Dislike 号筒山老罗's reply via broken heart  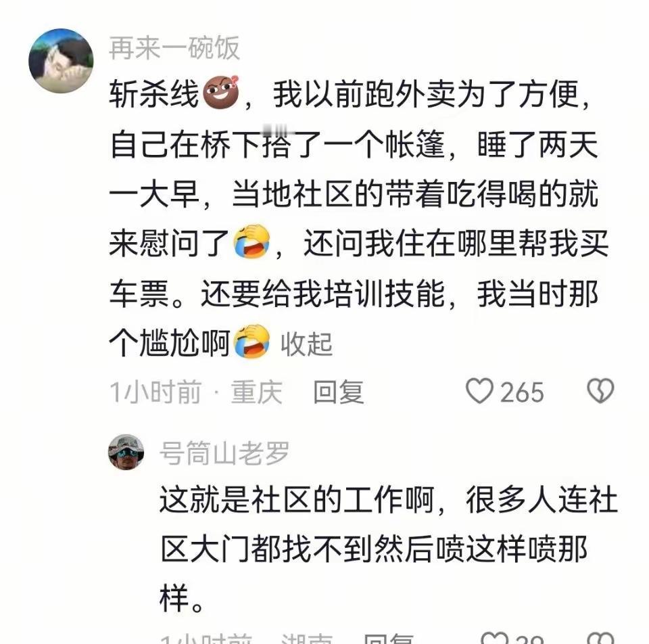click(600, 638)
